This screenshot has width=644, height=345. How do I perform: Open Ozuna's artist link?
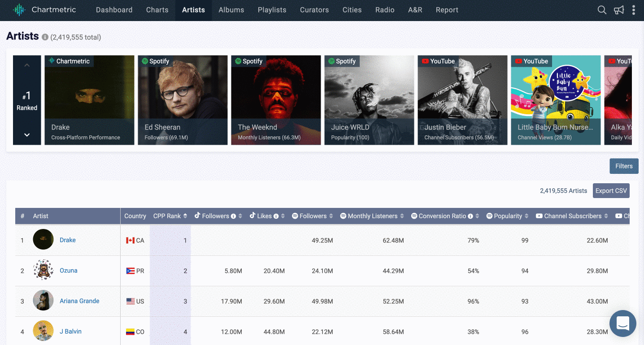click(69, 271)
